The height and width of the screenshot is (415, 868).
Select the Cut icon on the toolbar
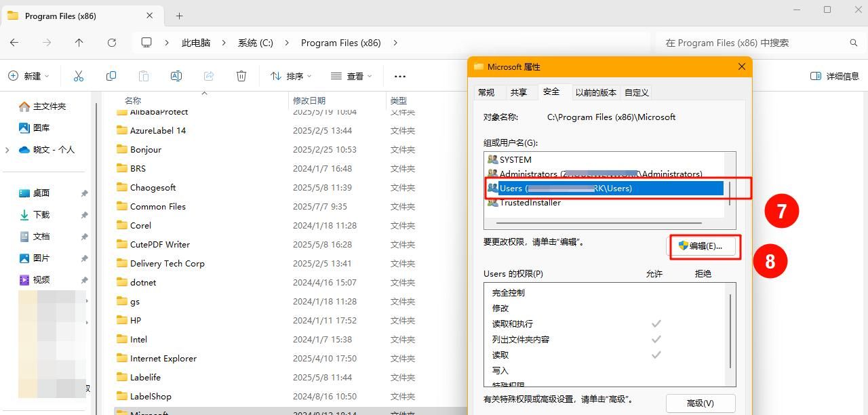point(78,76)
